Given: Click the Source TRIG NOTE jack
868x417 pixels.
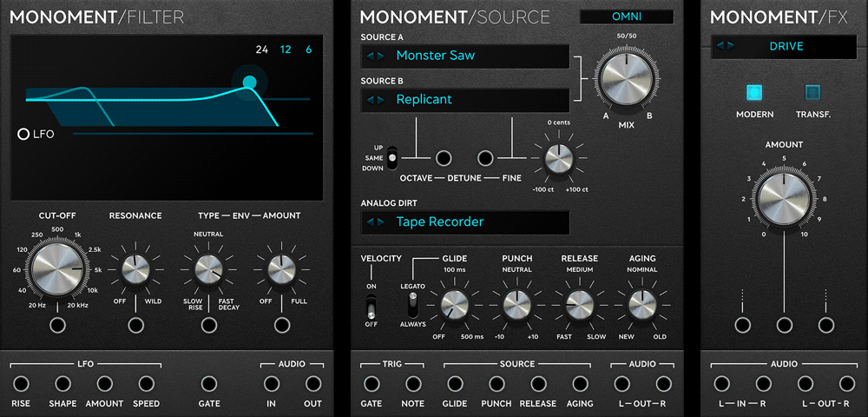Looking at the screenshot, I should tap(413, 384).
